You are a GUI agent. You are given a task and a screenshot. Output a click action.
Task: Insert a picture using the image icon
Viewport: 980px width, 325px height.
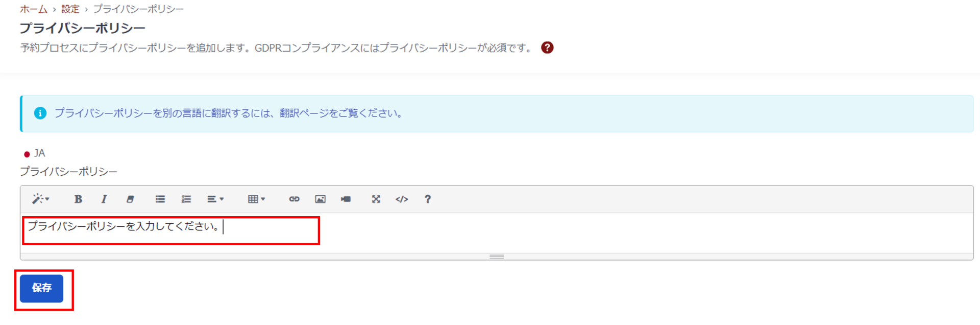coord(320,199)
